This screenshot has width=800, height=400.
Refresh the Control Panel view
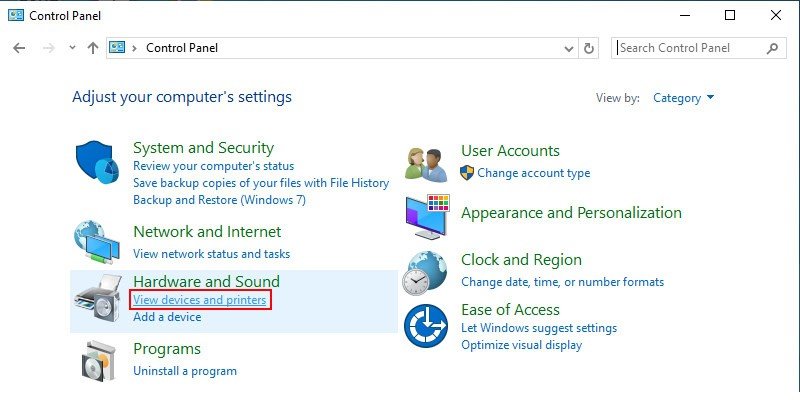589,48
